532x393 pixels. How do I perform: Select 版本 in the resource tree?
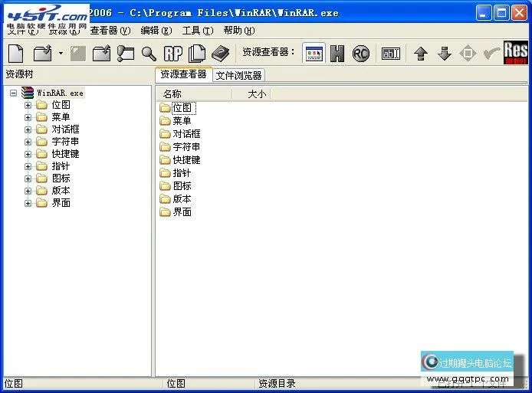(x=61, y=191)
